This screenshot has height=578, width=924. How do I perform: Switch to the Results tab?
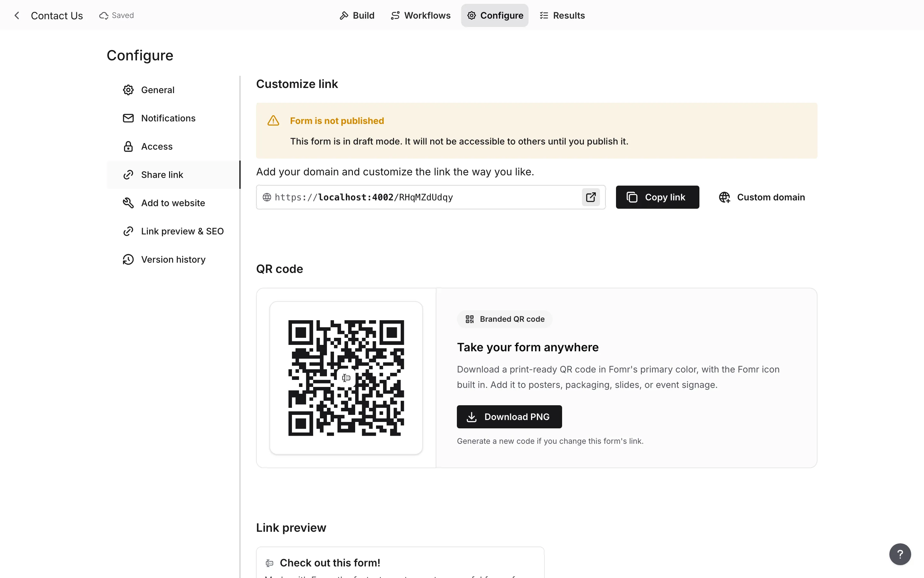(x=562, y=15)
